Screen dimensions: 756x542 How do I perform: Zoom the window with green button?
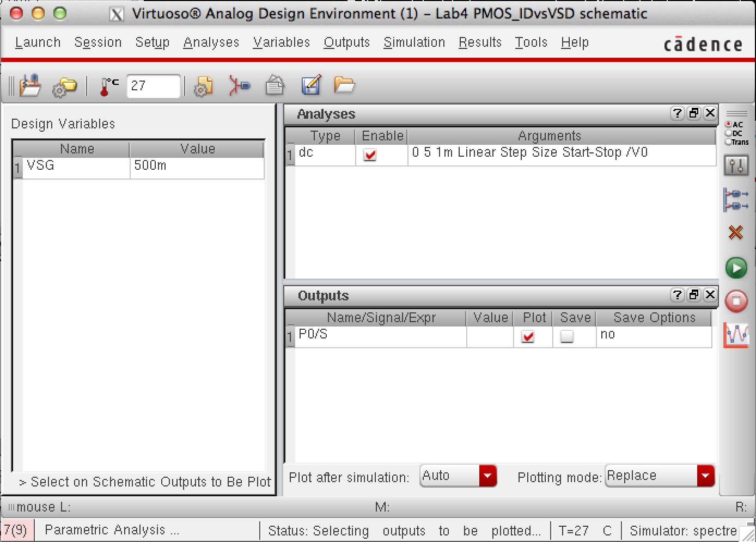click(x=60, y=14)
